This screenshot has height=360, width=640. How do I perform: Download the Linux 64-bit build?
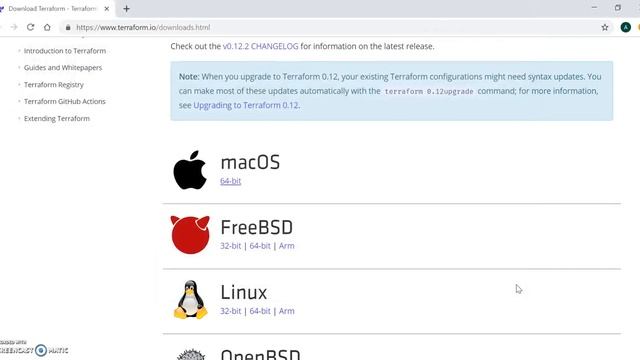(260, 311)
